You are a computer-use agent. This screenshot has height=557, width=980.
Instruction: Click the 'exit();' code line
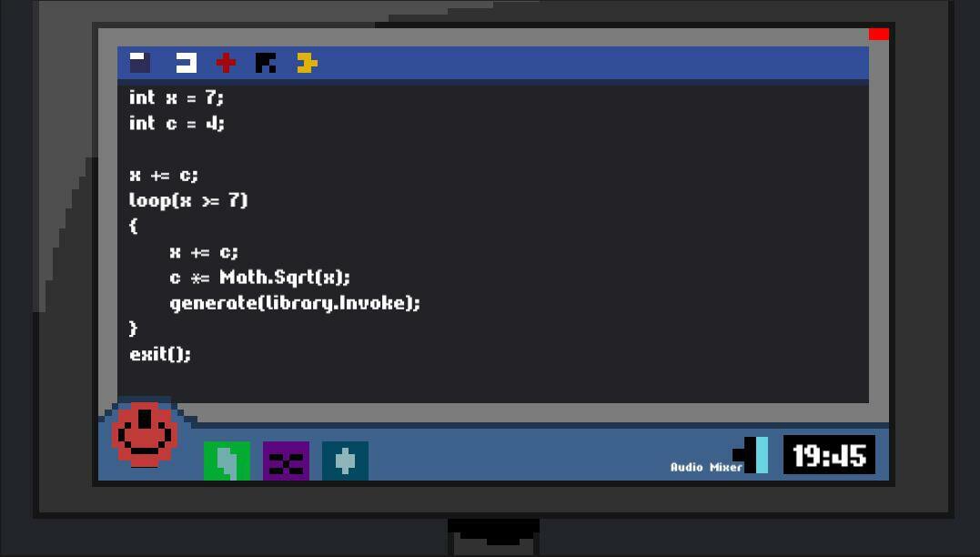pyautogui.click(x=159, y=354)
